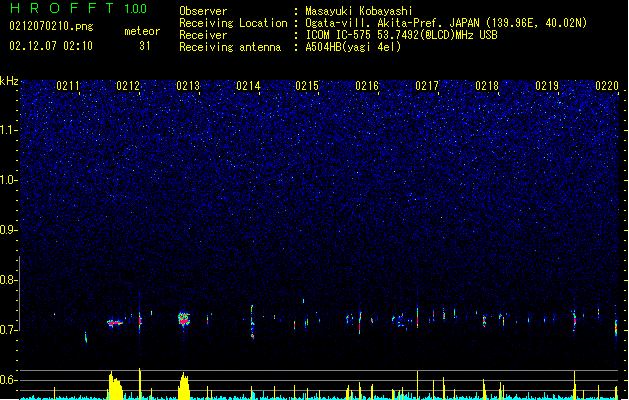629x400 pixels.
Task: Click the 0213 time marker
Action: [188, 86]
